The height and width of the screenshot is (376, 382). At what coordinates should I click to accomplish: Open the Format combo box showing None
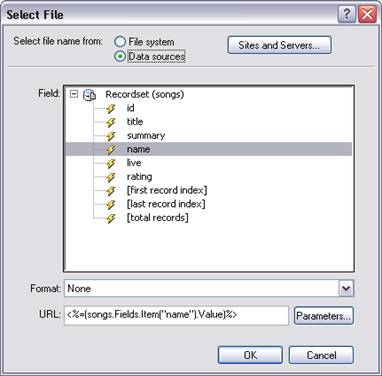(209, 288)
